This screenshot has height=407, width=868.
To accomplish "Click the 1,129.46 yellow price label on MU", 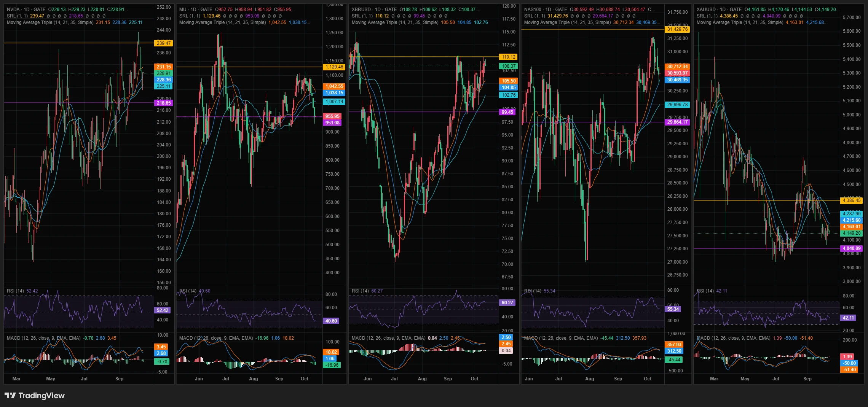I will click(334, 67).
